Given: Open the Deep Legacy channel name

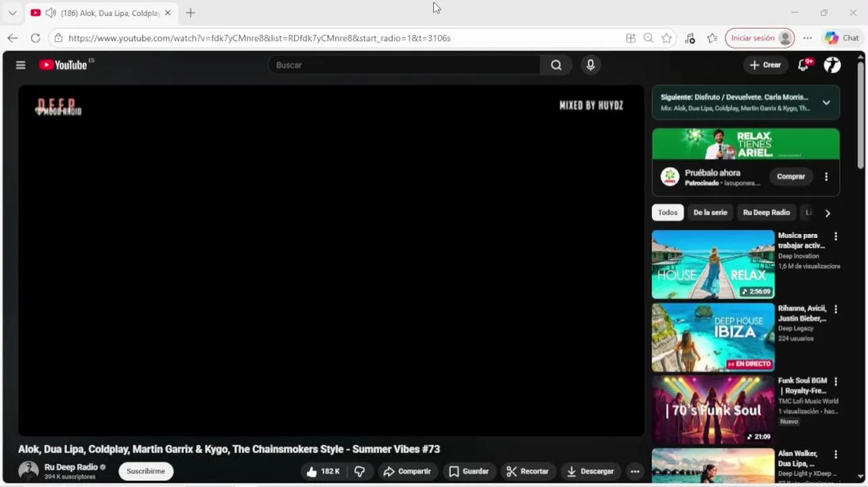Looking at the screenshot, I should click(796, 329).
